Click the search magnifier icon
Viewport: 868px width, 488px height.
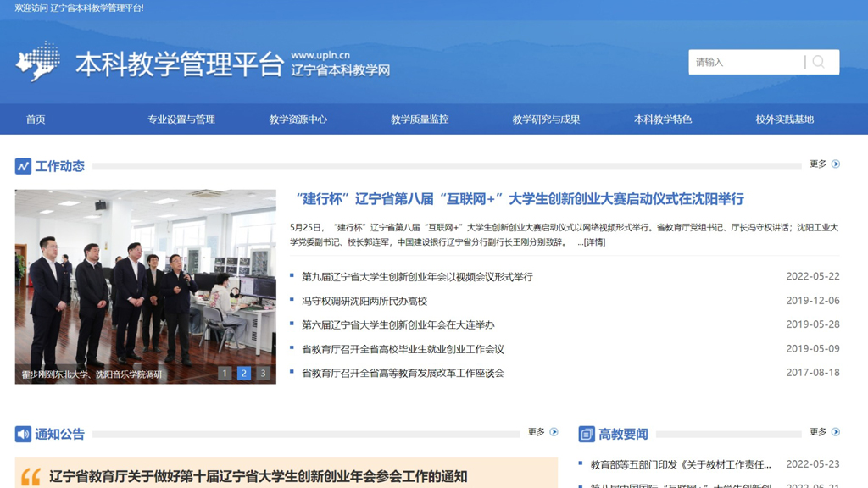pos(819,62)
